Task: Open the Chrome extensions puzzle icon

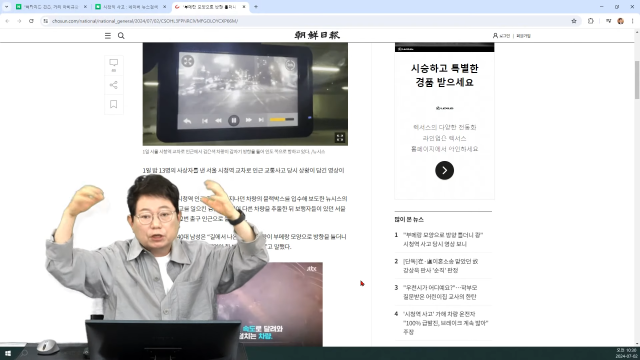Action: point(591,21)
